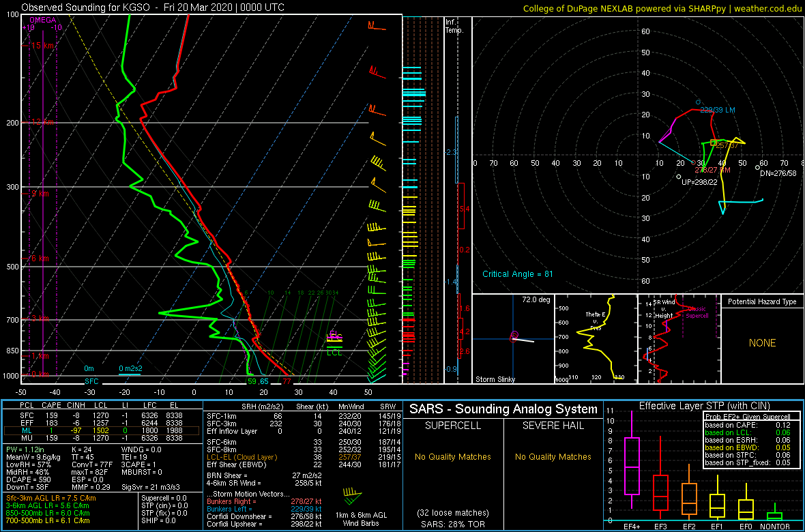Click the '700-500mb LR = 6.1 C/km' line
Viewport: 805px width, 532px height.
(x=48, y=520)
